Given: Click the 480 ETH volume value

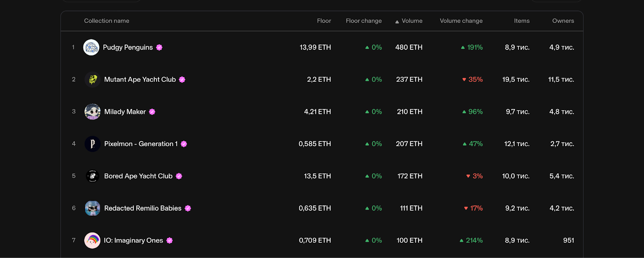Looking at the screenshot, I should pyautogui.click(x=409, y=47).
